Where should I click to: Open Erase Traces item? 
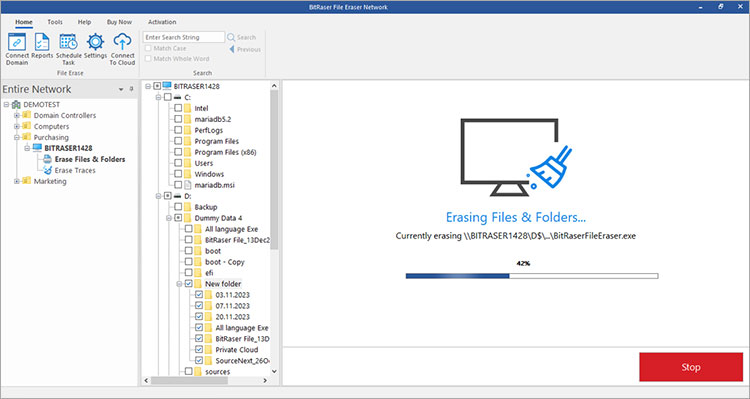coord(75,170)
